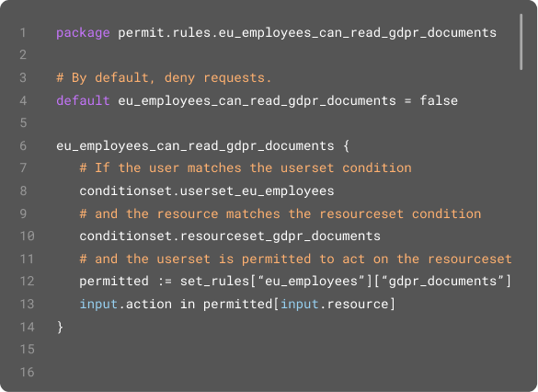
Task: Click the rule name on line 6
Action: point(195,146)
